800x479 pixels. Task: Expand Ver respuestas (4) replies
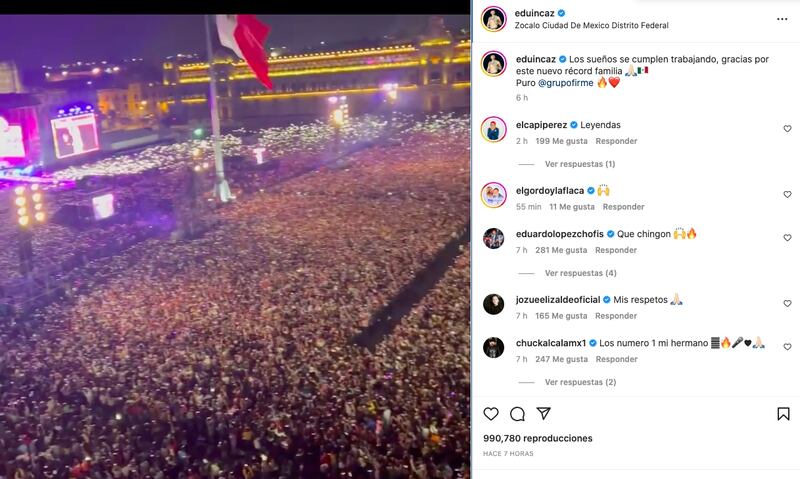coord(581,273)
